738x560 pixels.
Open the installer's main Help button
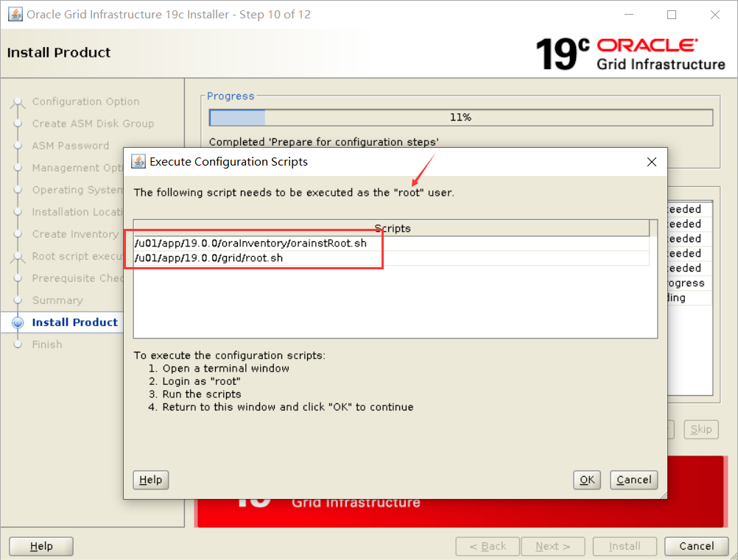coord(41,546)
